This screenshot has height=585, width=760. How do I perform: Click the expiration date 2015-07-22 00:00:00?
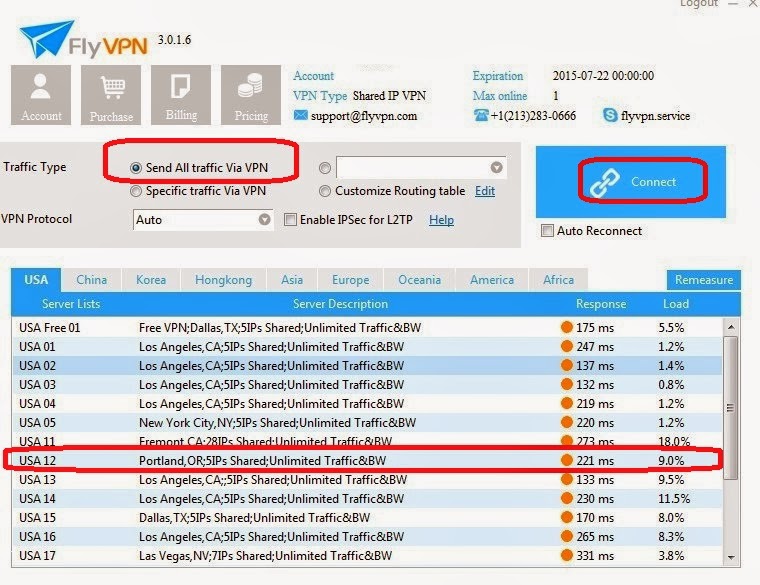click(x=603, y=76)
